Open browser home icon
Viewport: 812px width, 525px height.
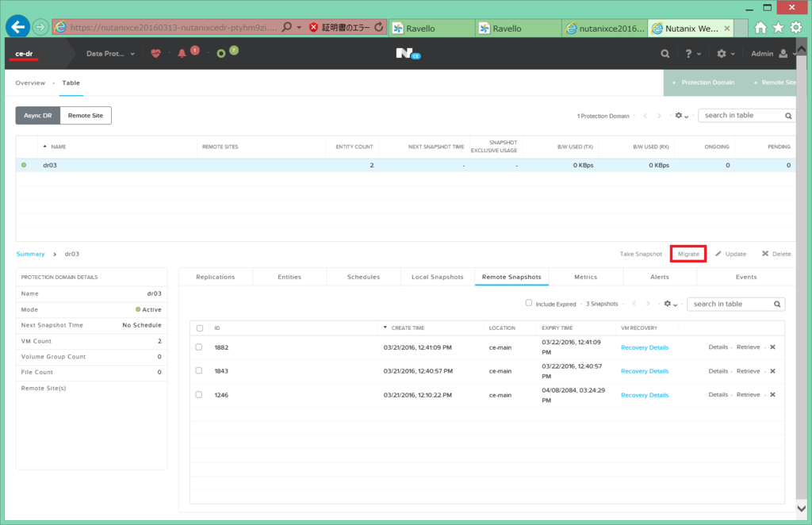(760, 28)
